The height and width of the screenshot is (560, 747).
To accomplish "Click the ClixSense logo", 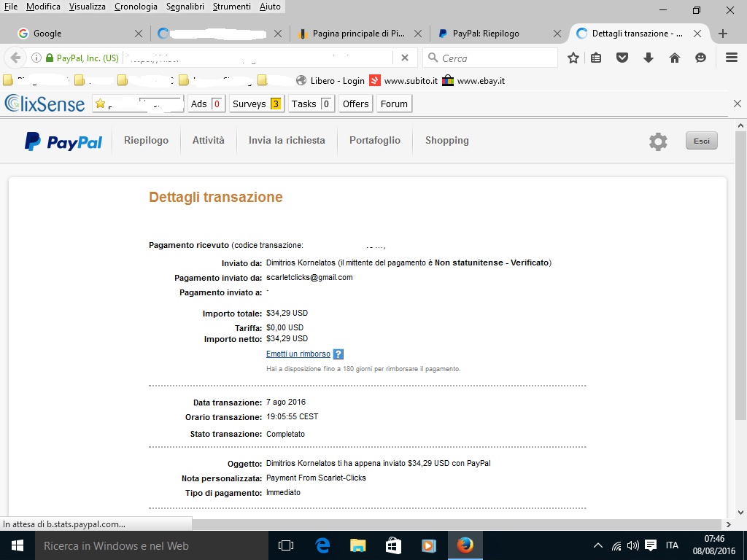I will pyautogui.click(x=44, y=104).
